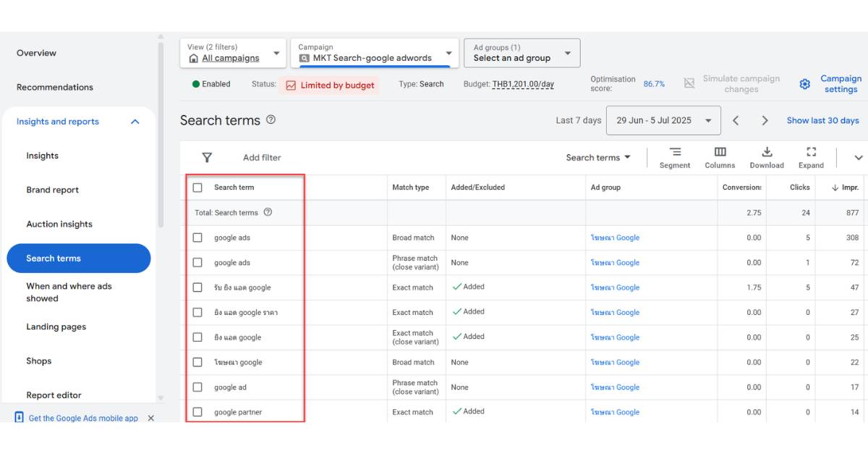Open the filter funnel icon

point(207,157)
